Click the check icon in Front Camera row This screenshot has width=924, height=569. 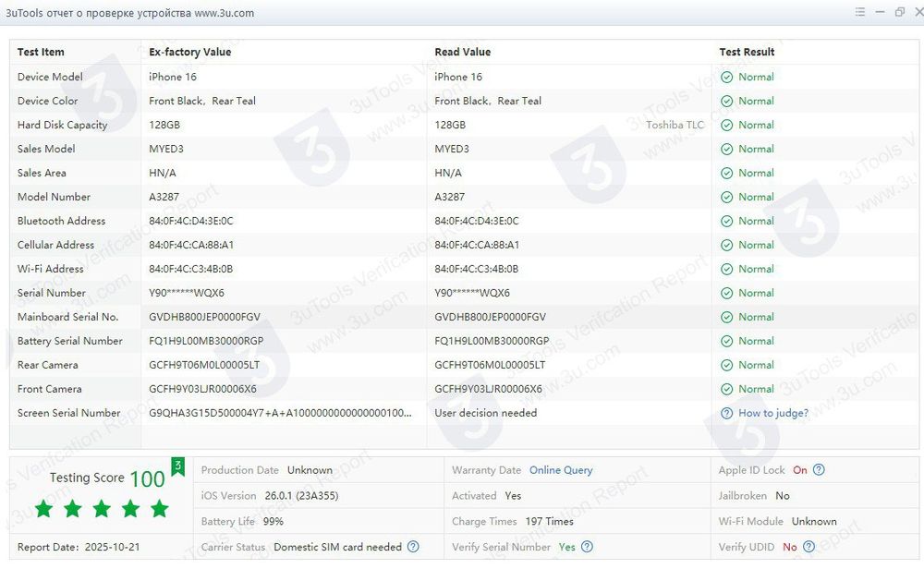point(726,390)
